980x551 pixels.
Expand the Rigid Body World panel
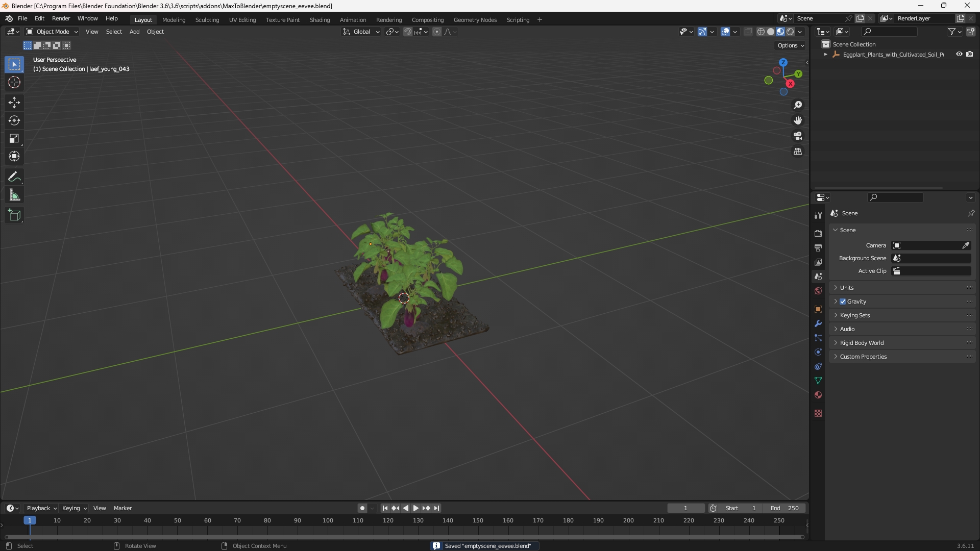[x=902, y=343]
